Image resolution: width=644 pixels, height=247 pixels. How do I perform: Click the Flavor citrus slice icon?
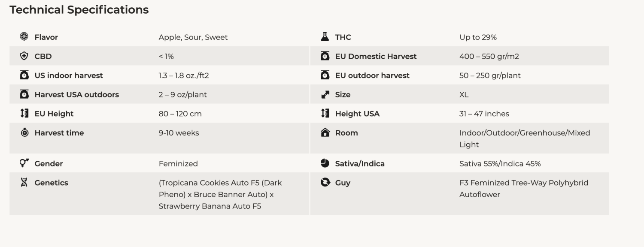24,37
